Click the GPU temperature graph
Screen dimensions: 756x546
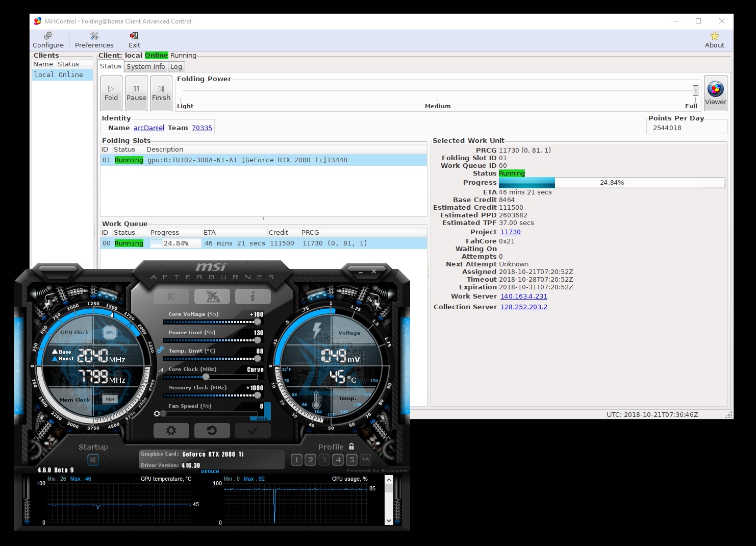pos(119,503)
